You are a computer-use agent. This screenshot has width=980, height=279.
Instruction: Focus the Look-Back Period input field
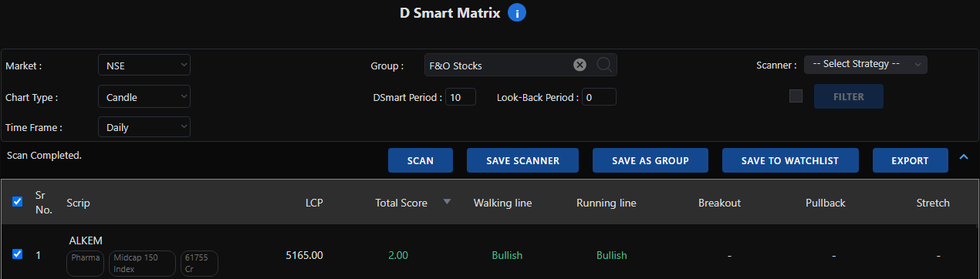coord(599,97)
